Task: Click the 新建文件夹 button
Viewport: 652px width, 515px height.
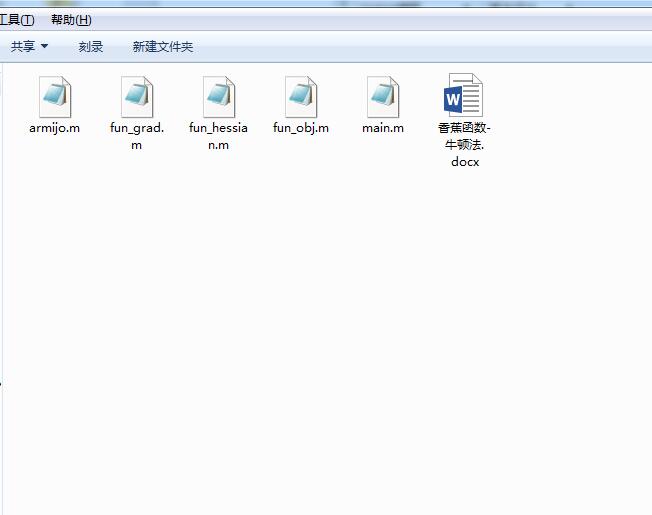Action: pyautogui.click(x=163, y=47)
